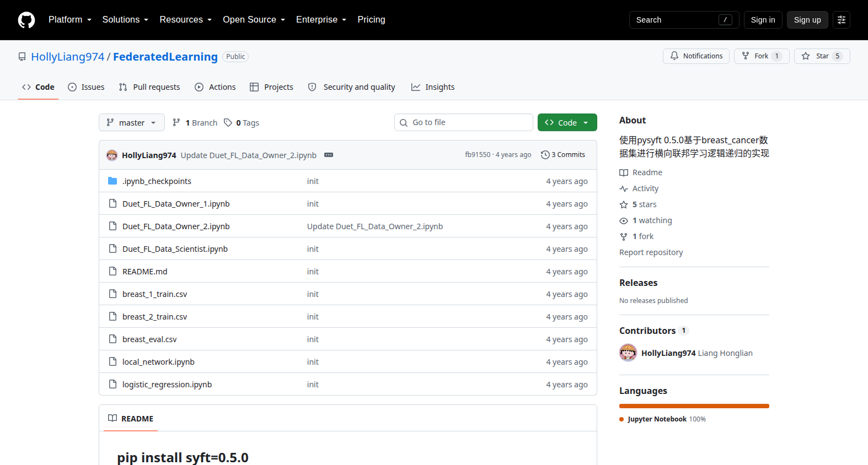Click the fork icon in About section
Image resolution: width=868 pixels, height=465 pixels.
624,236
